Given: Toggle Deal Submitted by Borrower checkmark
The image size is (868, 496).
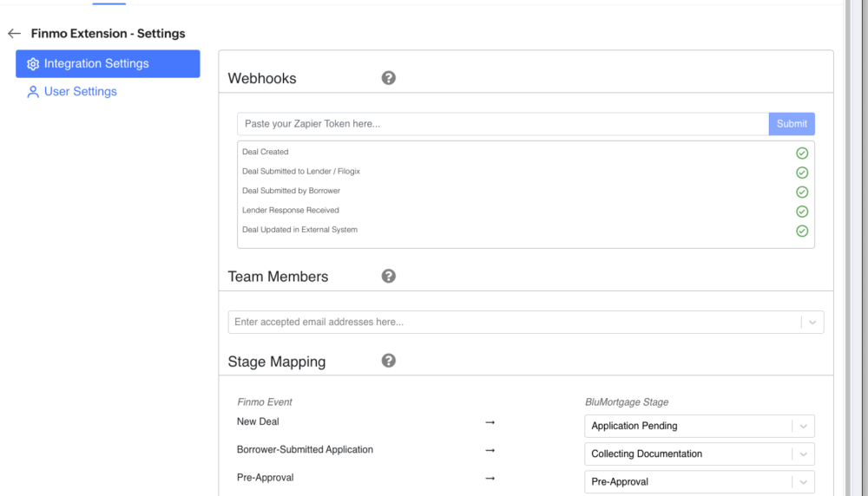Looking at the screenshot, I should click(802, 192).
